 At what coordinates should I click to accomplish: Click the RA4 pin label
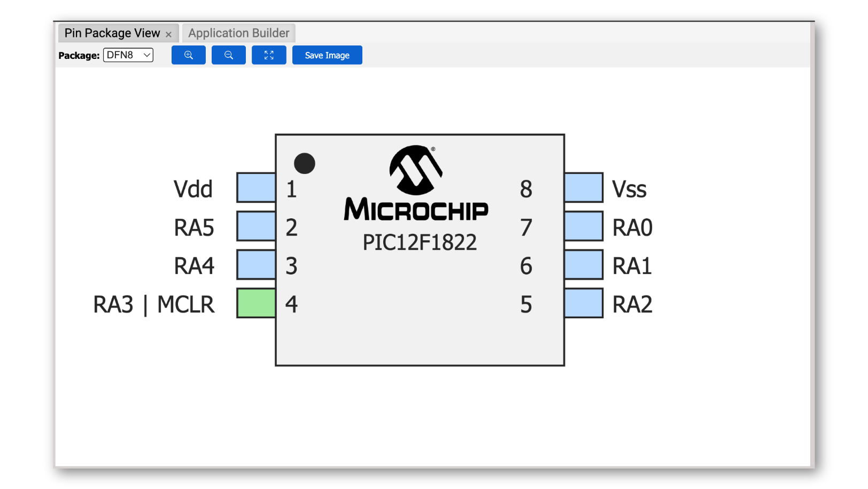click(x=194, y=266)
